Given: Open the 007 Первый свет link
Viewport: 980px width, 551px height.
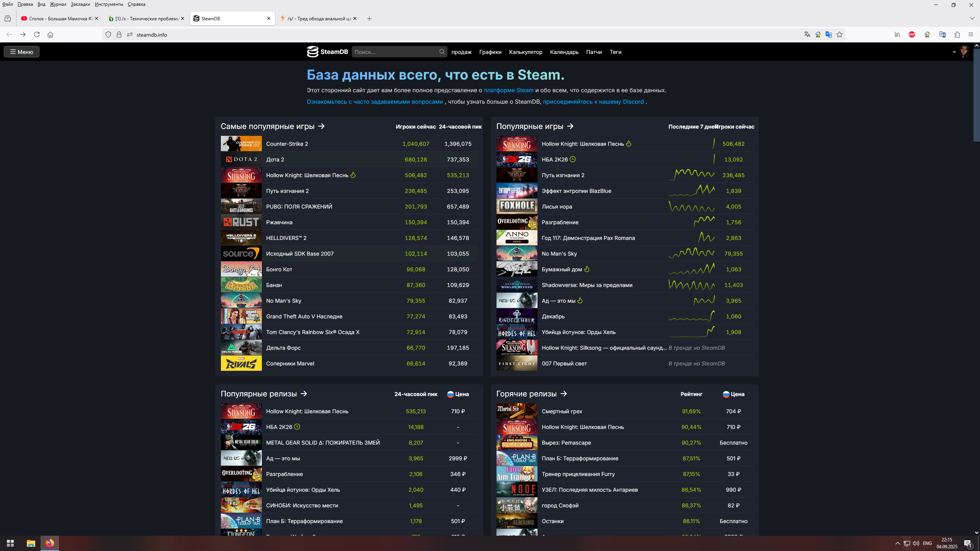Looking at the screenshot, I should tap(564, 364).
